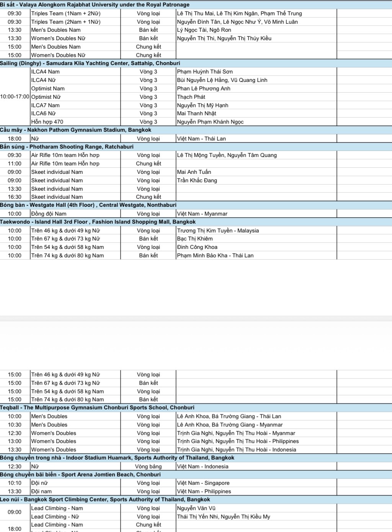The image size is (392, 532).
Task: Select the Bóng bàn Westgate Hall header
Action: pos(88,205)
